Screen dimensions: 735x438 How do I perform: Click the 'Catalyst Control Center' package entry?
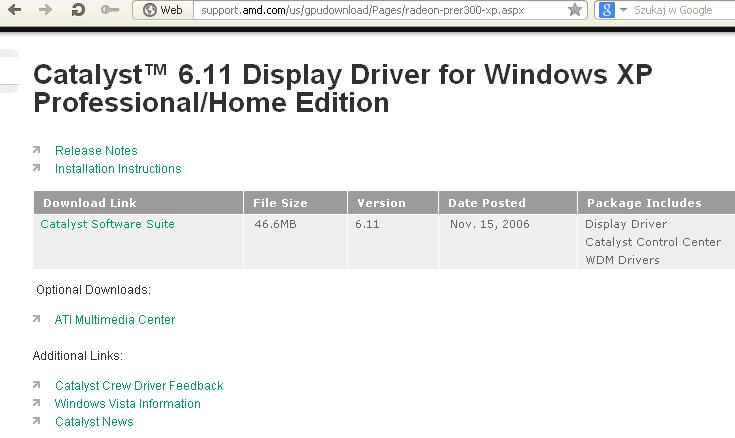click(x=653, y=242)
